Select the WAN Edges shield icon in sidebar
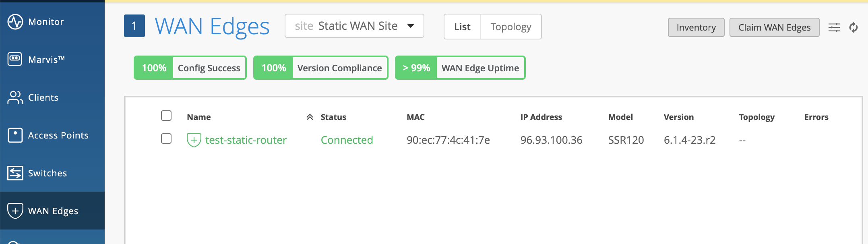Screen dimensions: 868x244 point(15,211)
